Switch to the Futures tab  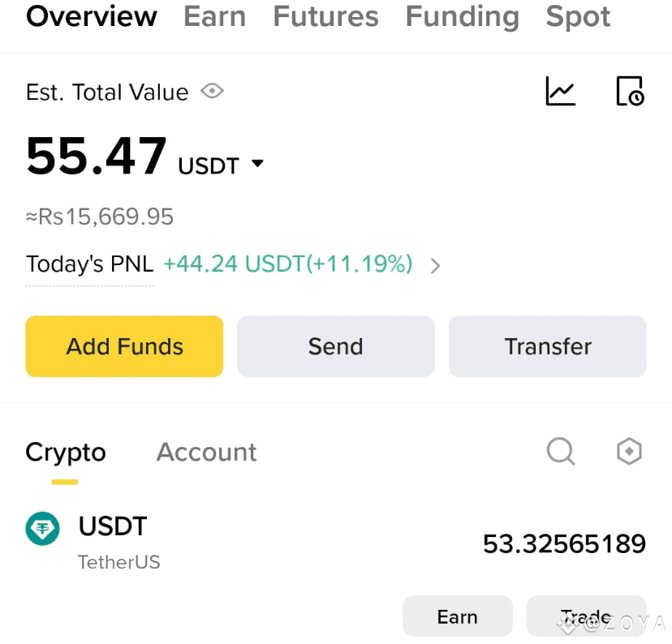pos(325,17)
